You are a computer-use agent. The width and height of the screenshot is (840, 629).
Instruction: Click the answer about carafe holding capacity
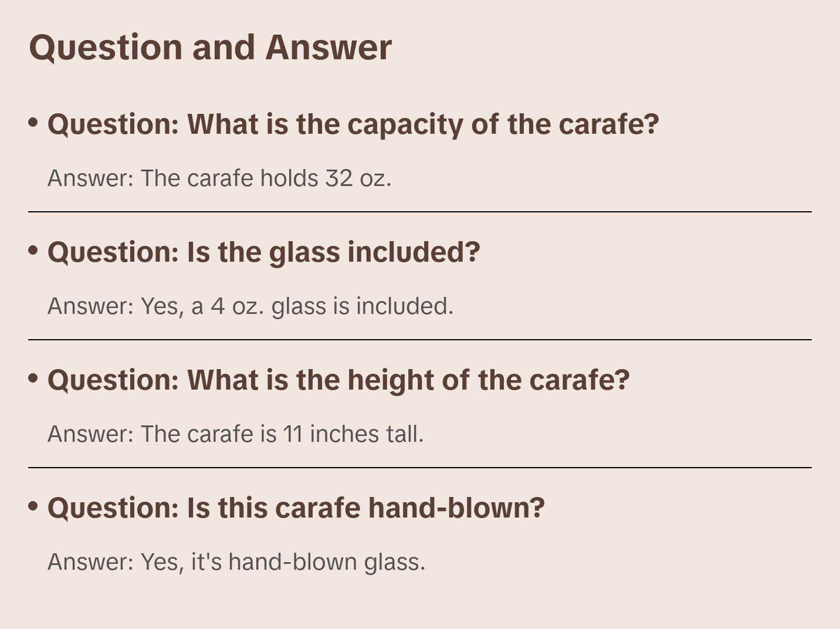(219, 178)
